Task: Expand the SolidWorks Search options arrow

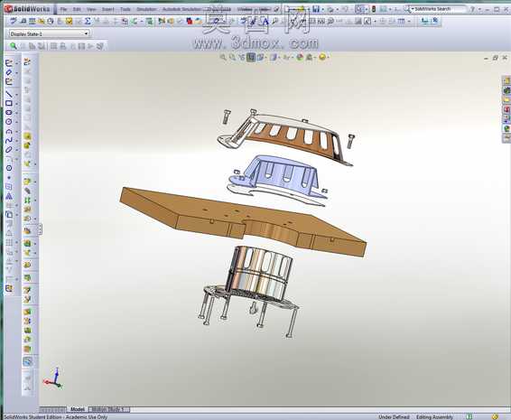Action: 413,9
